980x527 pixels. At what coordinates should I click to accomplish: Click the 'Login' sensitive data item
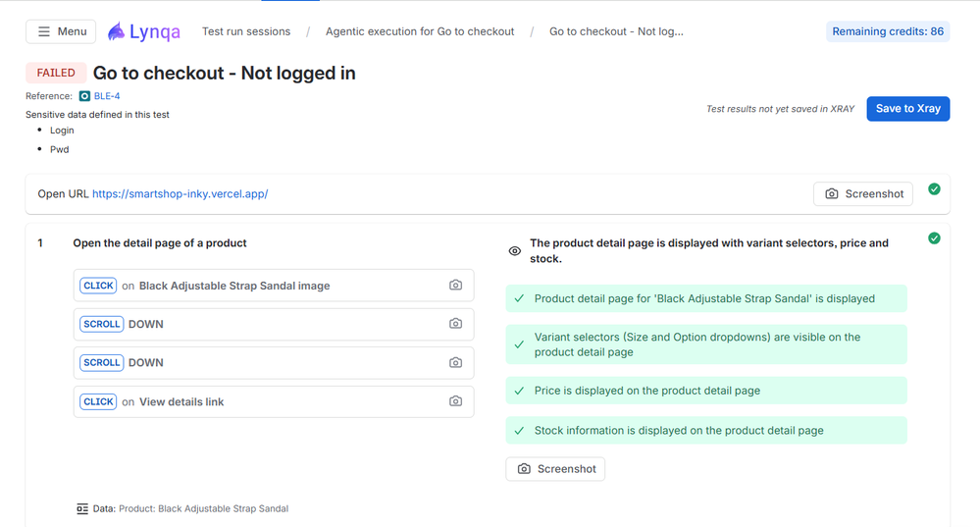[x=62, y=130]
